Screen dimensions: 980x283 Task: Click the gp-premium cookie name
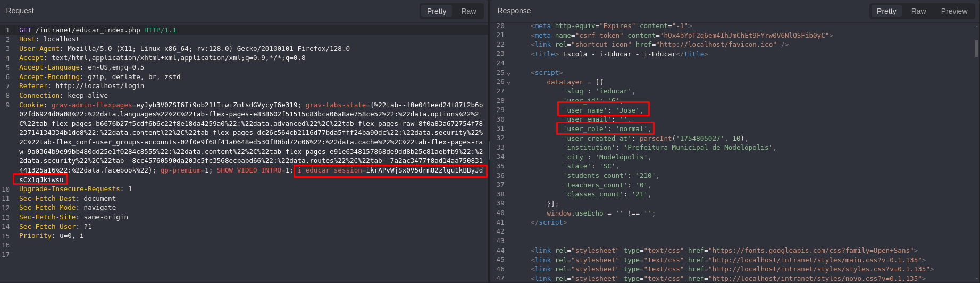tap(180, 170)
